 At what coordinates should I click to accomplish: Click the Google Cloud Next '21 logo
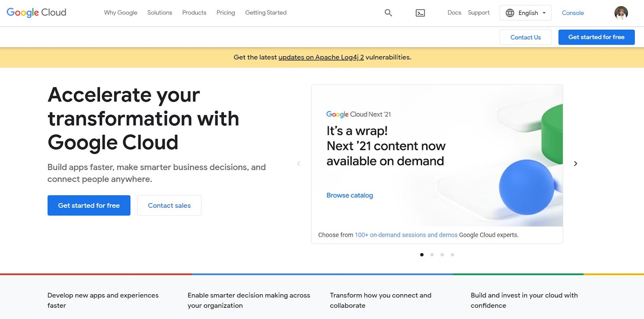click(359, 114)
